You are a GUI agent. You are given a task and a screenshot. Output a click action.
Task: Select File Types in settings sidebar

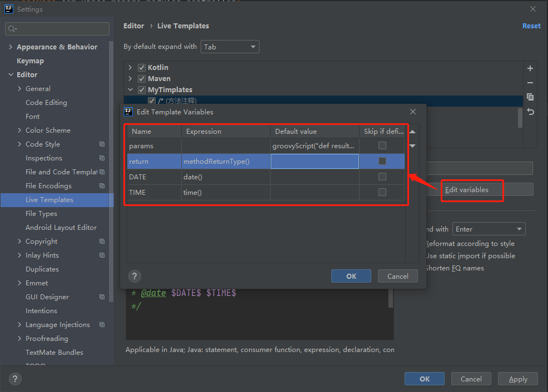pos(41,214)
